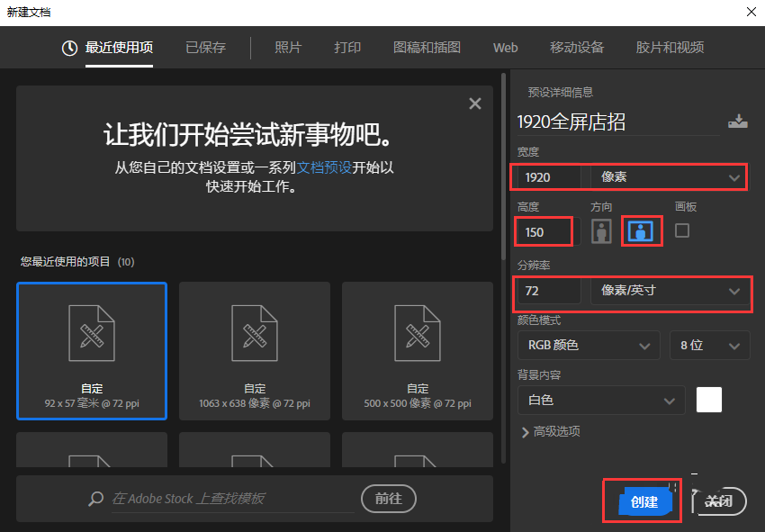This screenshot has height=532, width=765.
Task: Click the search magnifier in the Adobe Stock field
Action: [x=96, y=499]
